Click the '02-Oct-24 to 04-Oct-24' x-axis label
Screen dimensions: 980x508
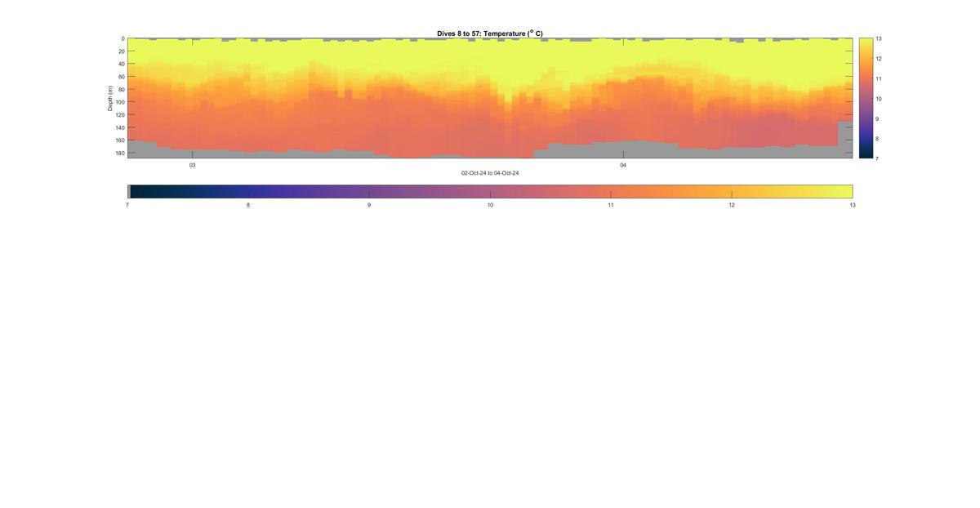(490, 173)
